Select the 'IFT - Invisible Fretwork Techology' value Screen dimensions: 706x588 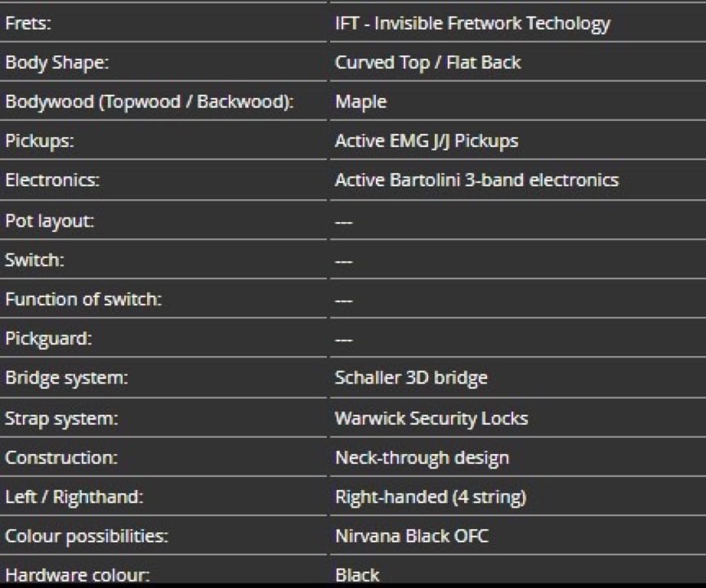pos(472,24)
